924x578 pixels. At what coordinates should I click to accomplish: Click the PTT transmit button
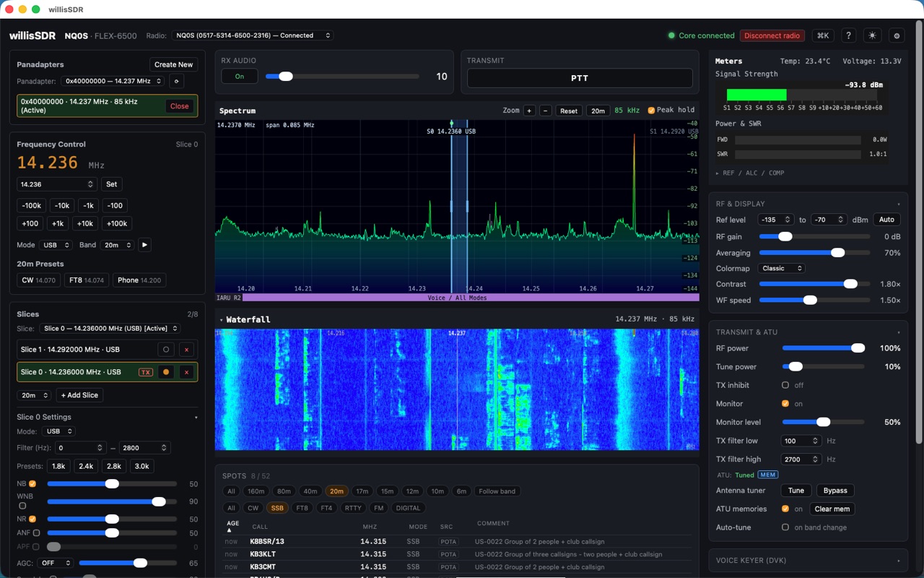[x=580, y=78]
